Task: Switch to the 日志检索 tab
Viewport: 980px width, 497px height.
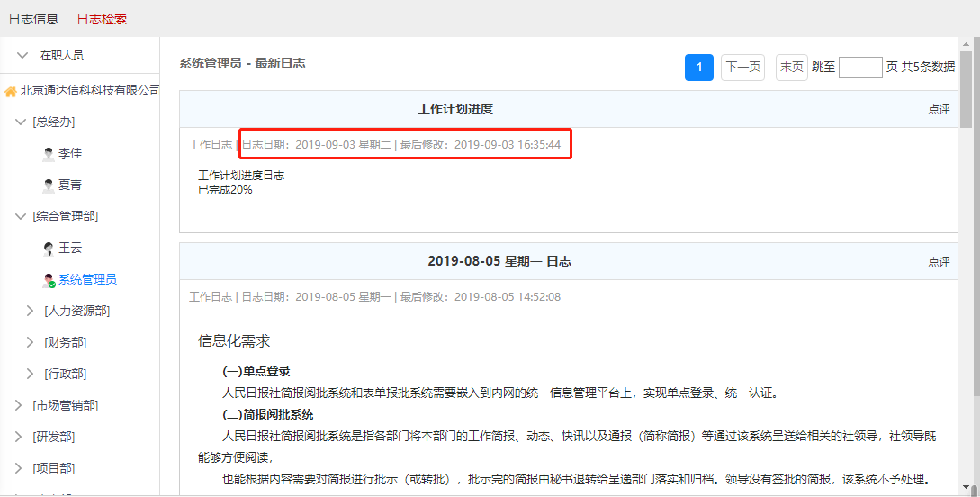Action: [102, 19]
